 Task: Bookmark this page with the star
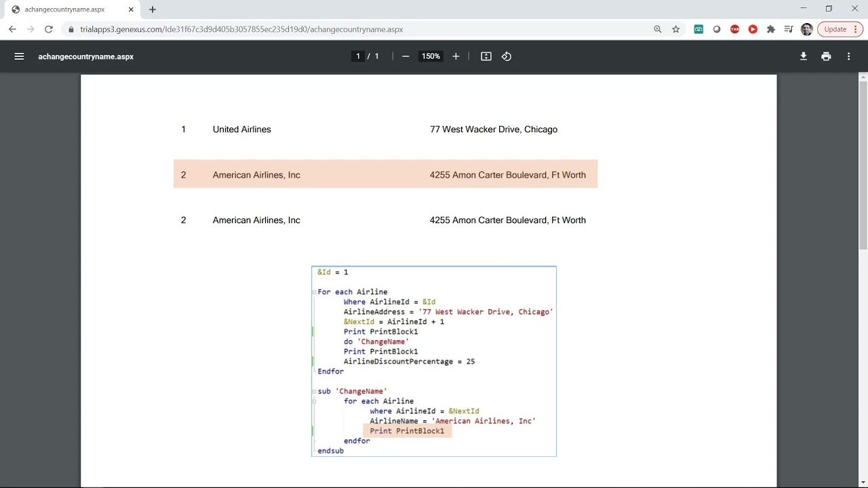(x=676, y=29)
